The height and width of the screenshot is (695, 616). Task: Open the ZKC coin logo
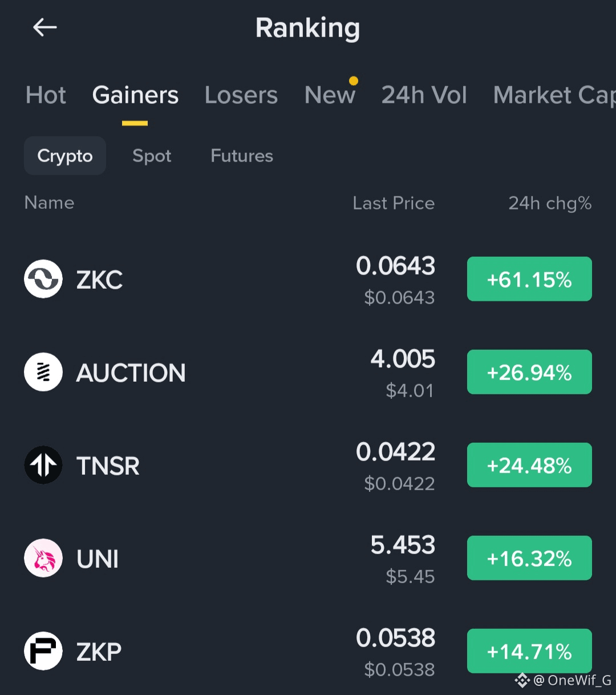[43, 279]
